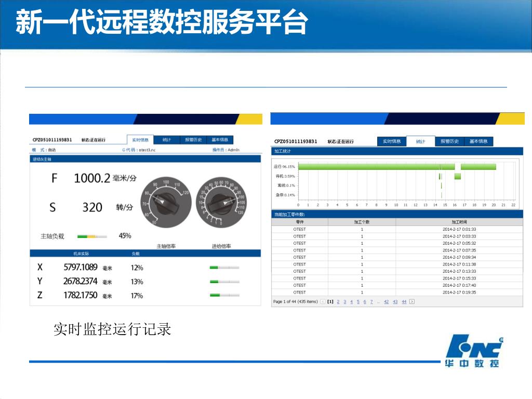
Task: Click the 运行:96.15% green timeline bar
Action: (376, 167)
